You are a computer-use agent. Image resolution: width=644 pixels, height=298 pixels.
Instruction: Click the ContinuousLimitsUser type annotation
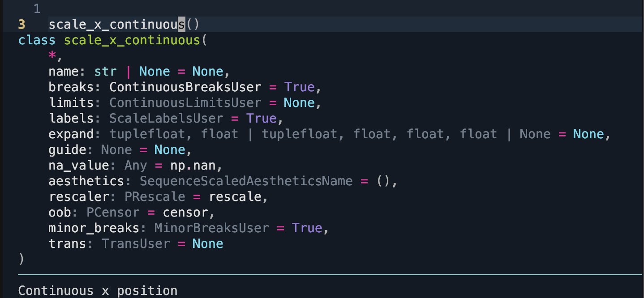[185, 103]
